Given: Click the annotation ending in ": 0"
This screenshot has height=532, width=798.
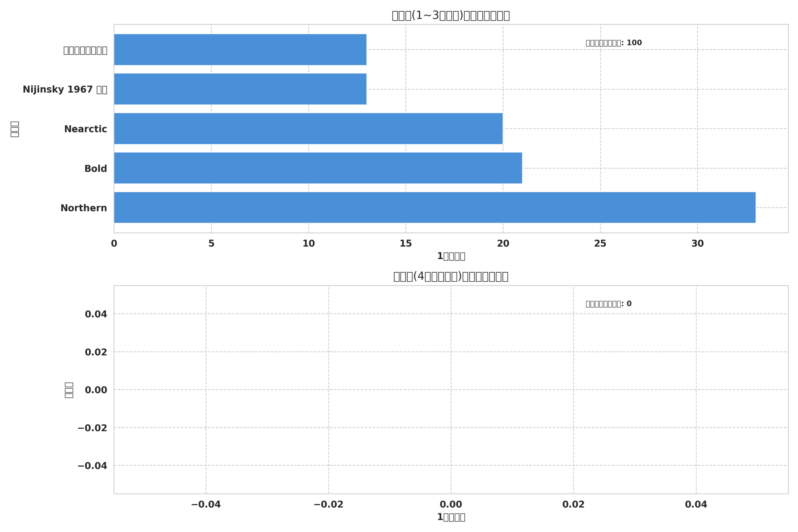Looking at the screenshot, I should pyautogui.click(x=609, y=304).
